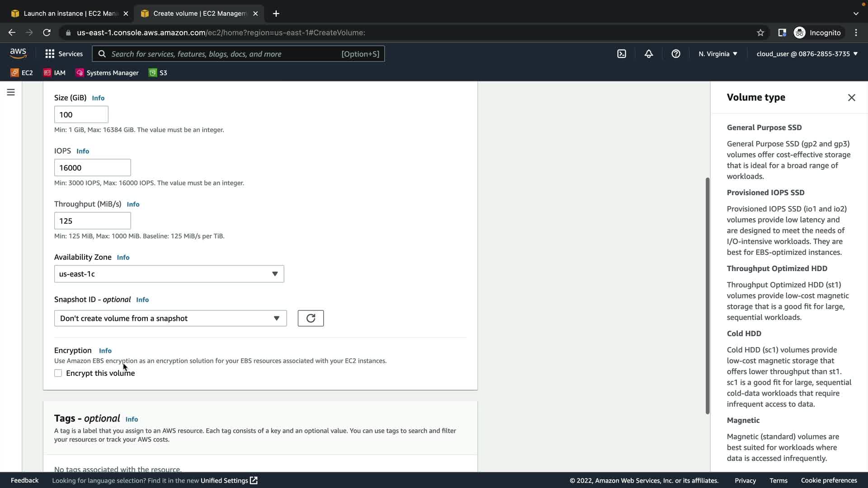Open AWS CloudShell icon in header

(x=622, y=54)
